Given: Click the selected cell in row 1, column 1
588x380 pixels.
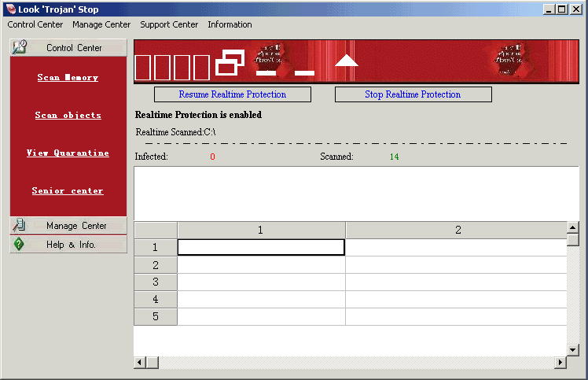Looking at the screenshot, I should pyautogui.click(x=261, y=248).
